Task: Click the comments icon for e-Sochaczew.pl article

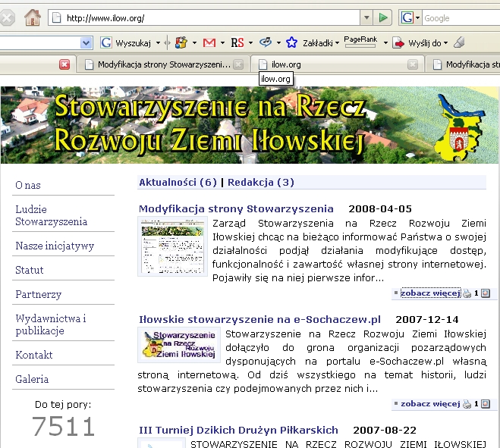Action: pyautogui.click(x=486, y=404)
